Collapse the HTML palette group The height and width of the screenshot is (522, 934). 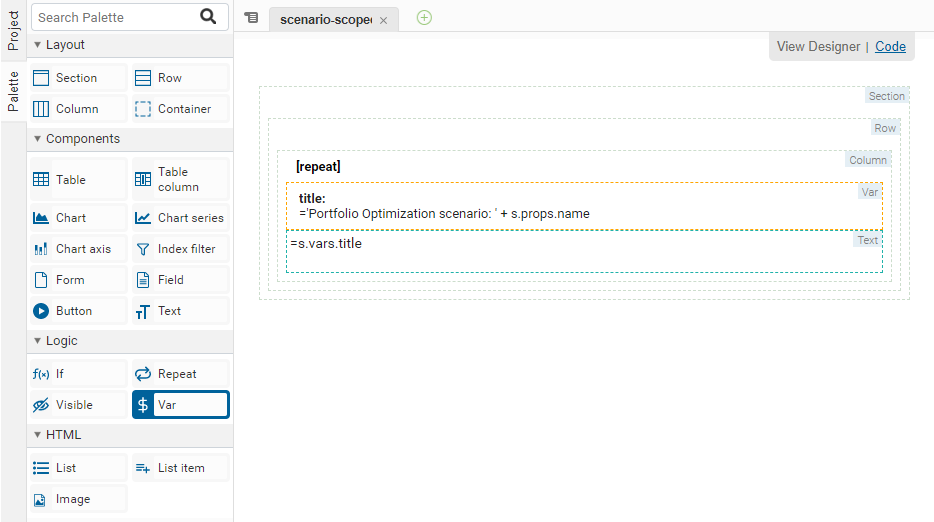[x=38, y=435]
